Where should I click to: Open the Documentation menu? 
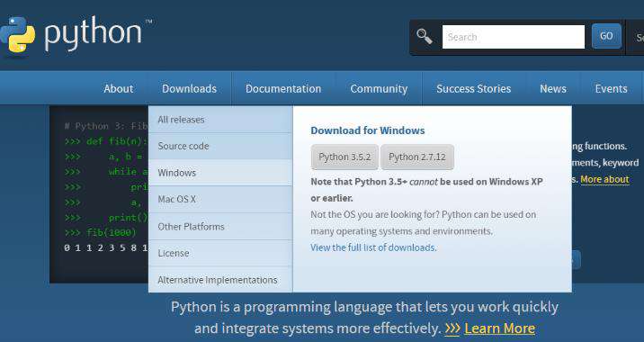pyautogui.click(x=283, y=89)
